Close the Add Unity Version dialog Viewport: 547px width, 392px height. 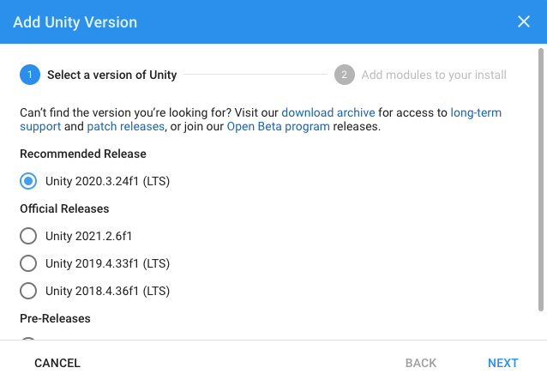pyautogui.click(x=523, y=21)
